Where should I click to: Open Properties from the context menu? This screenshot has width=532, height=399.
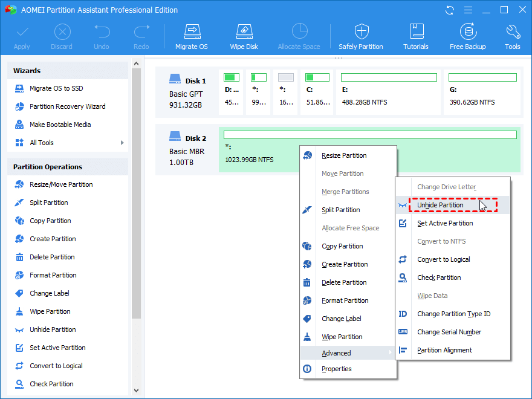(x=336, y=369)
